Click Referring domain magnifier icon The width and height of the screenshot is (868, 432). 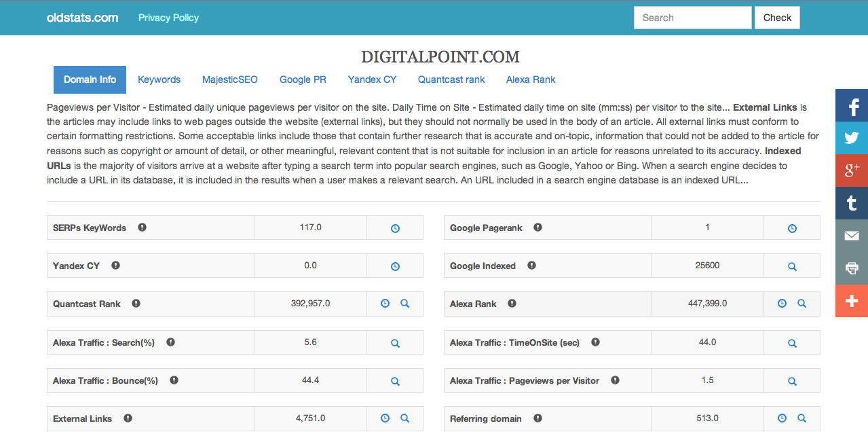tap(801, 418)
